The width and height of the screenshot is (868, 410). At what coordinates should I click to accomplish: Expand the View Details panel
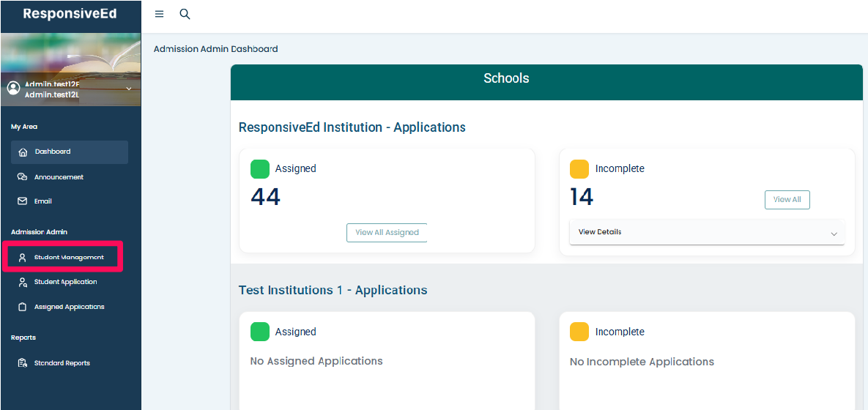(834, 234)
